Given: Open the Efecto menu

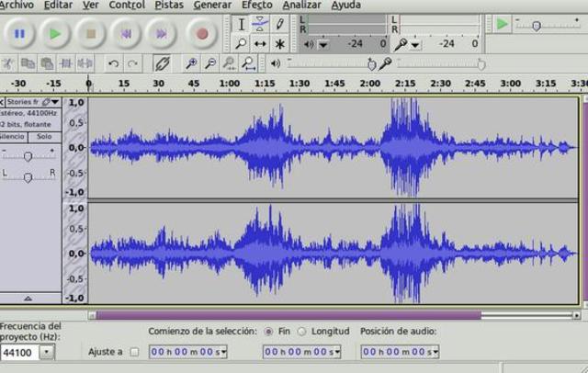Looking at the screenshot, I should (x=257, y=6).
